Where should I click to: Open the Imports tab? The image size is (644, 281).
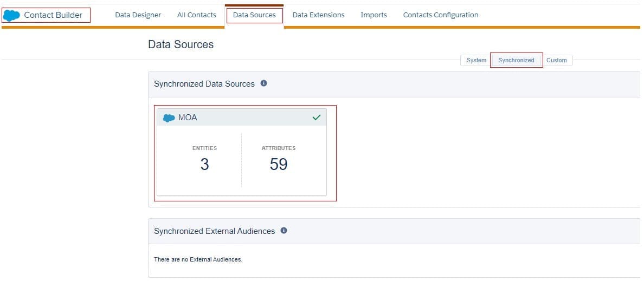(373, 15)
